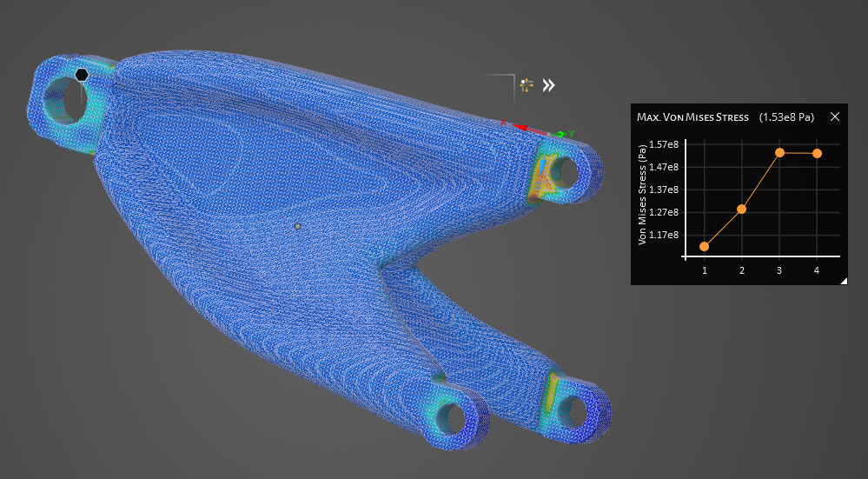
Task: Close the Max Von Mises Stress chart
Action: 835,116
